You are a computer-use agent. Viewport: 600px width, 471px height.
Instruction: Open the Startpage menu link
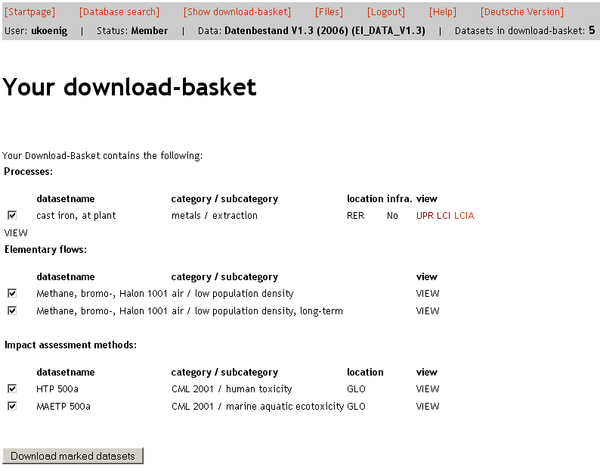30,12
